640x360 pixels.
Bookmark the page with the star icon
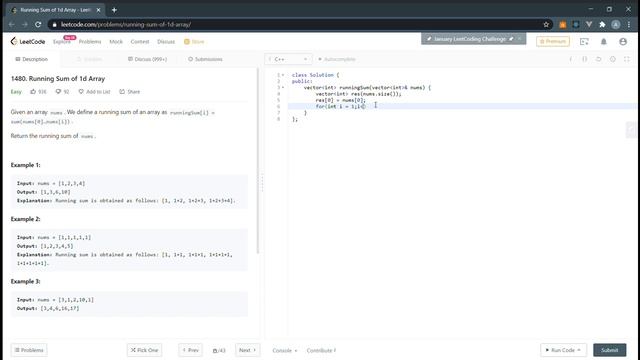(546, 24)
